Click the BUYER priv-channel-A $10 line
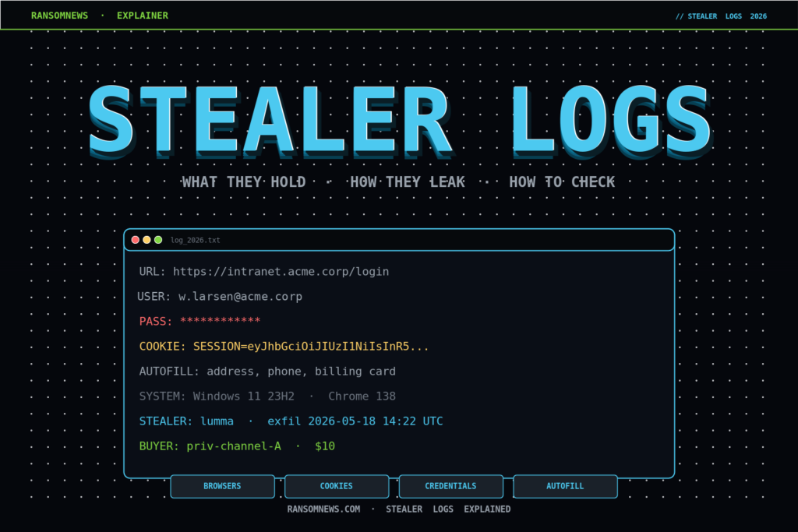Screen dimensions: 798x532 237,446
